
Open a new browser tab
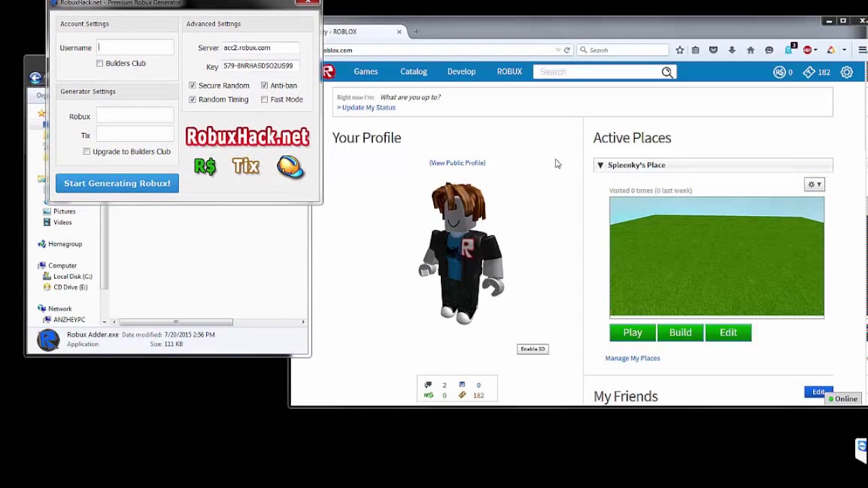(x=416, y=32)
